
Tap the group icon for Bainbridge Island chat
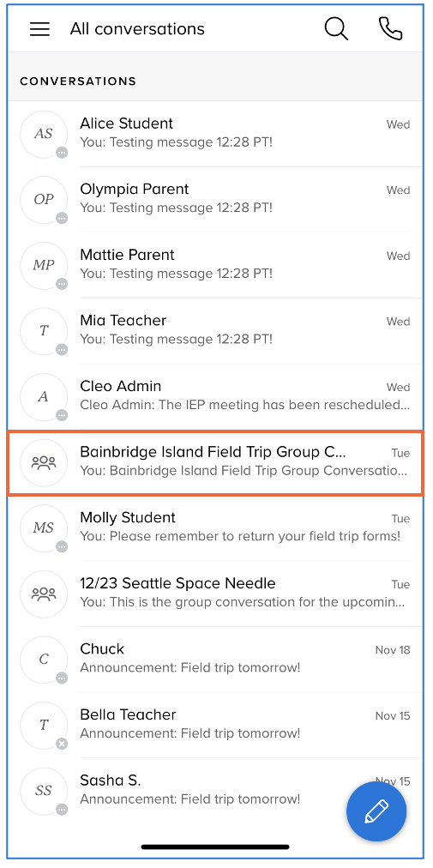click(x=44, y=462)
